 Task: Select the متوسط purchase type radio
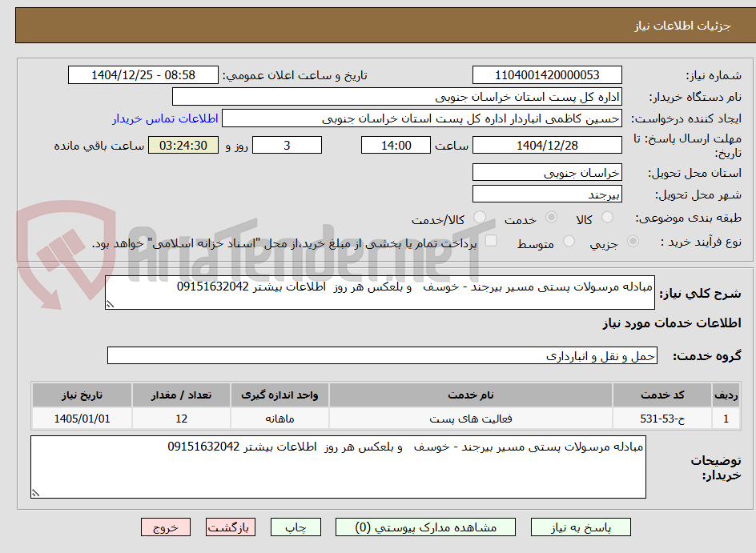[x=569, y=241]
